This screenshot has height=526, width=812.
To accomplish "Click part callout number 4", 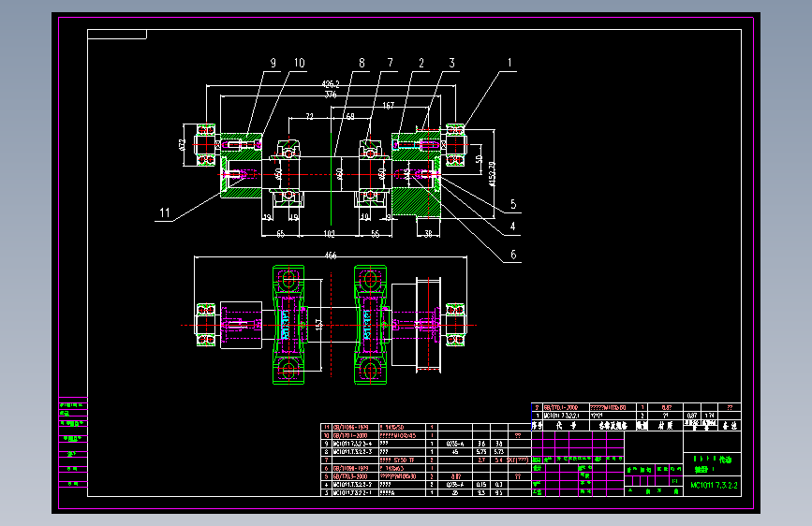I will (512, 226).
